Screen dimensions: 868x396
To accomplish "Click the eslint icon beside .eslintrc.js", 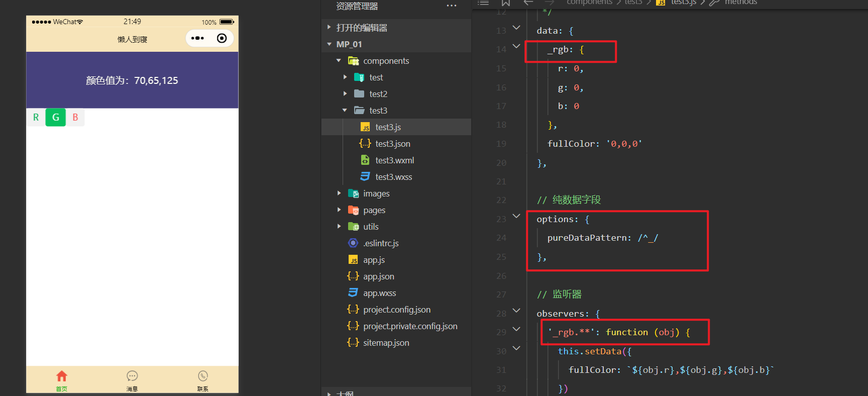I will pos(353,243).
